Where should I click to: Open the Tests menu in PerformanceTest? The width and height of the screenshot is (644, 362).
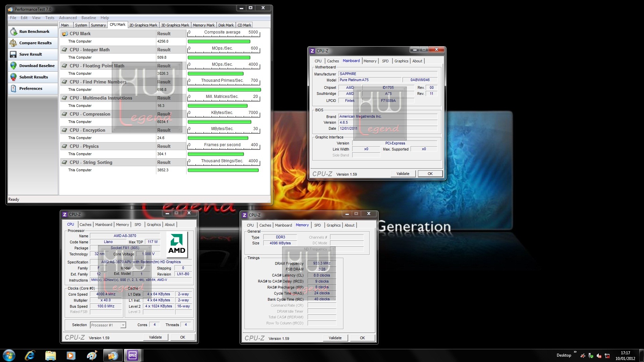point(50,18)
